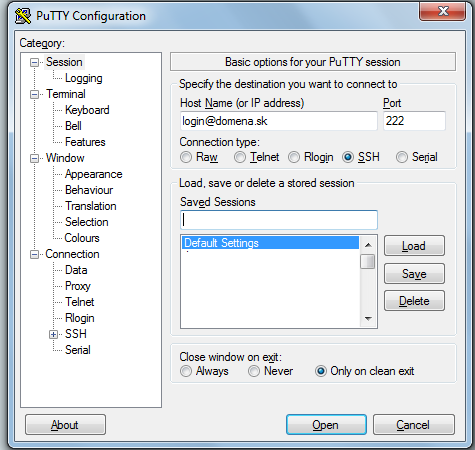
Task: Collapse the Window category node
Action: [34, 158]
